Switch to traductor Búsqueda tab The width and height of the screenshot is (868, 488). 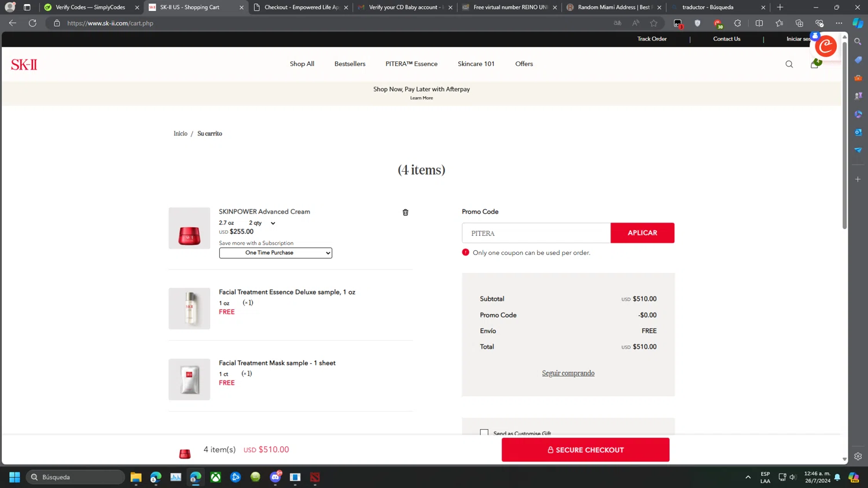point(718,7)
